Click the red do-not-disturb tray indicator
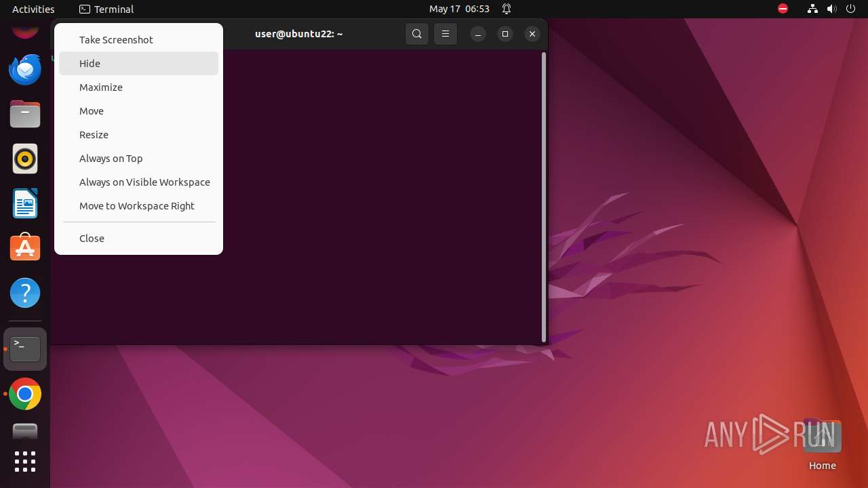This screenshot has height=488, width=868. coord(783,9)
